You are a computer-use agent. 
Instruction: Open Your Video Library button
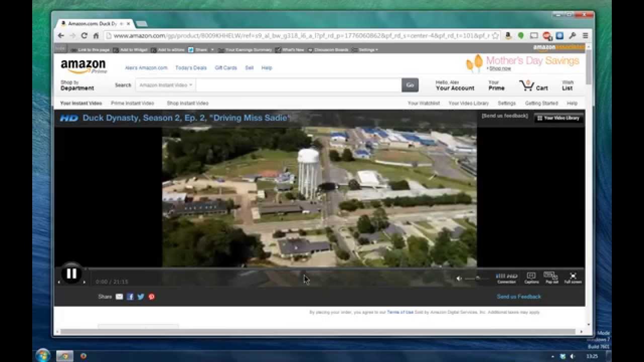(558, 118)
